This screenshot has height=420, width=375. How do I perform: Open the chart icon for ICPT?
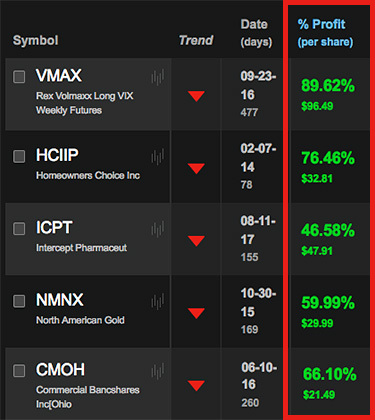pos(158,229)
